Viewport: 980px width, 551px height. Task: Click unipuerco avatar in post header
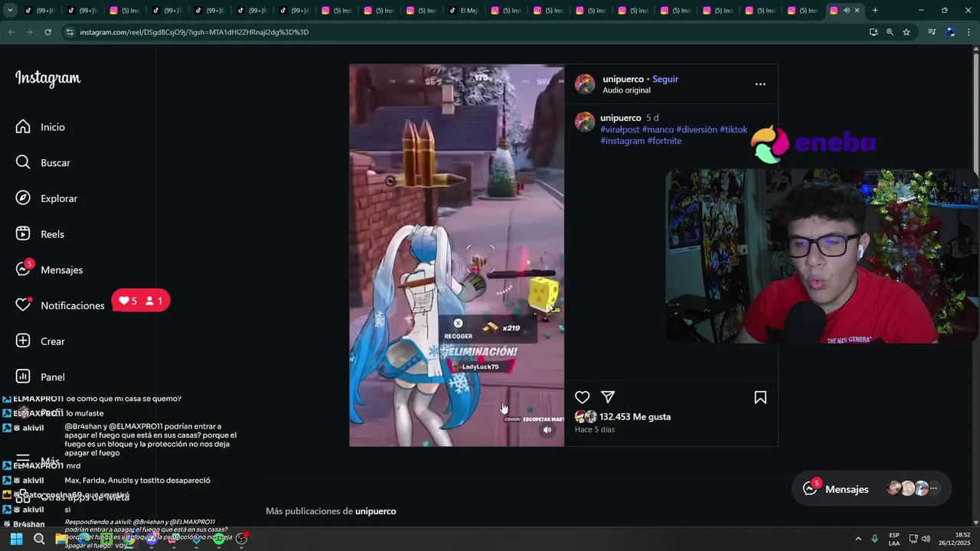(x=585, y=84)
